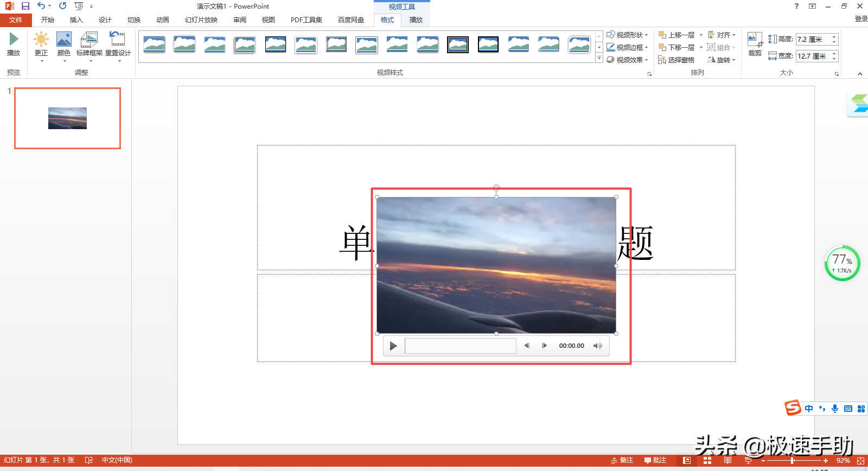
Task: Toggle the 批注 comments pane in status bar
Action: [655, 460]
